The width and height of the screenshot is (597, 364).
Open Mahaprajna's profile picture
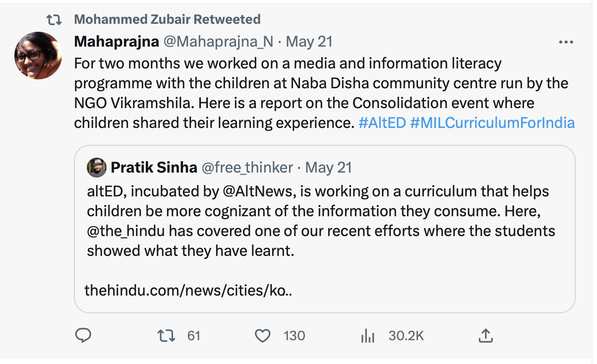38,56
